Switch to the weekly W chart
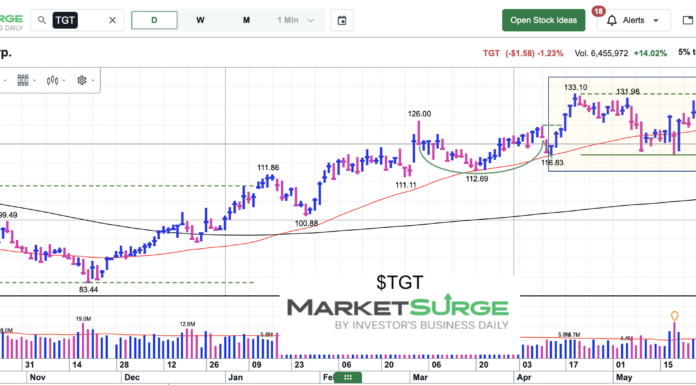This screenshot has height=385, width=696. pos(201,20)
